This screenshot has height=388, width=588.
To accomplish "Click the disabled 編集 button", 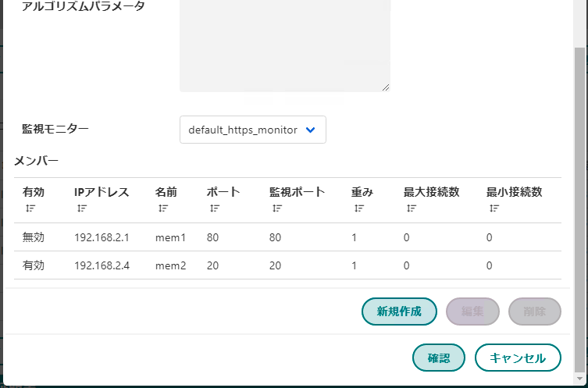I will tap(472, 311).
